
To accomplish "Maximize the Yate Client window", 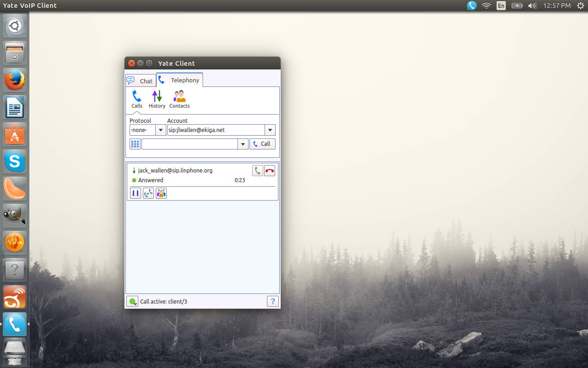I will 149,63.
